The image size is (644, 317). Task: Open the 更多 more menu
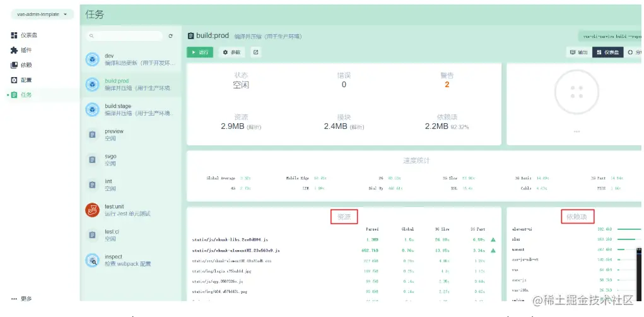tap(21, 299)
